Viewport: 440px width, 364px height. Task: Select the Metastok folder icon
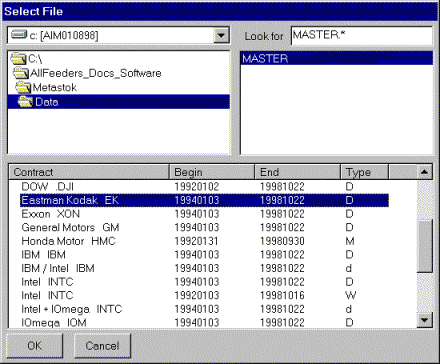23,87
